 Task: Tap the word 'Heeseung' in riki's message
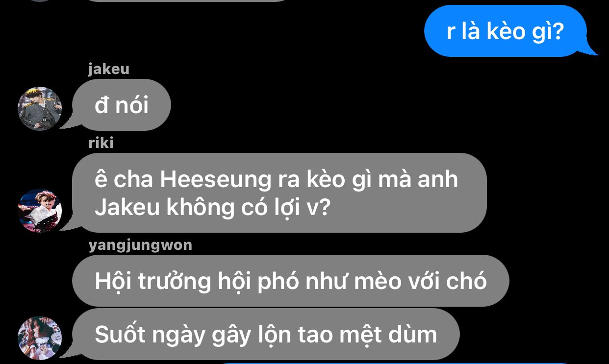click(x=216, y=180)
